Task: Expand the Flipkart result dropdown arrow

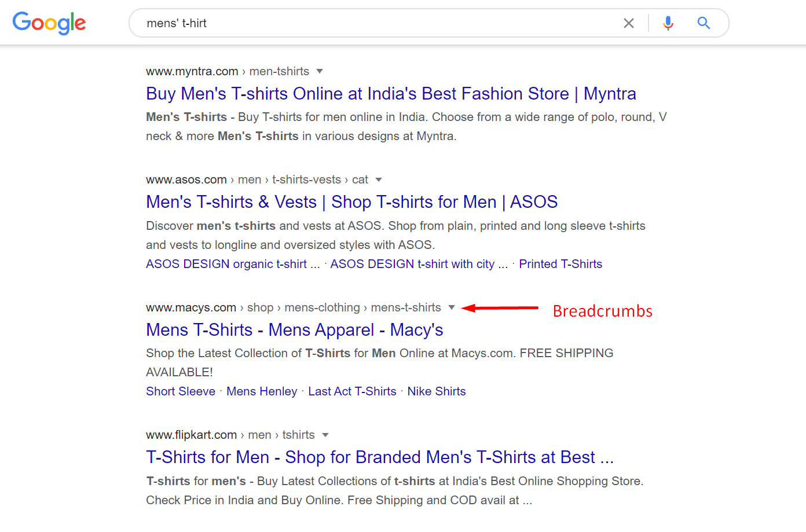Action: tap(325, 435)
